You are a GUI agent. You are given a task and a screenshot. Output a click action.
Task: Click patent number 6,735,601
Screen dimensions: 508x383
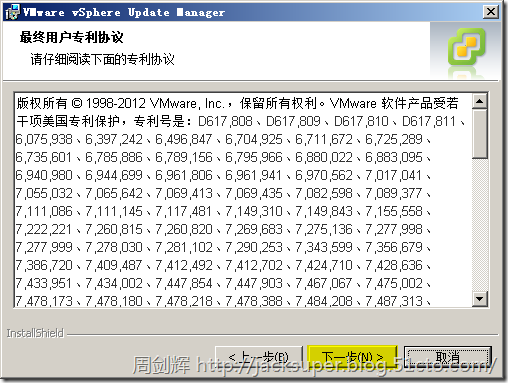pos(44,157)
